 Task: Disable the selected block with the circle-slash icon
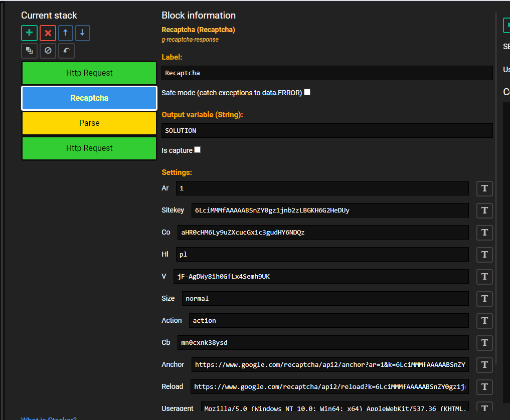[x=48, y=51]
